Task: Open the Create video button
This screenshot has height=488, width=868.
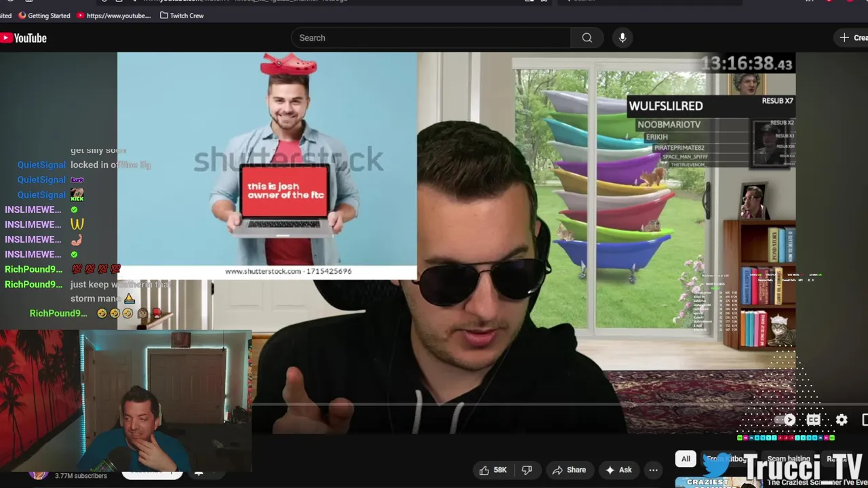Action: point(852,38)
